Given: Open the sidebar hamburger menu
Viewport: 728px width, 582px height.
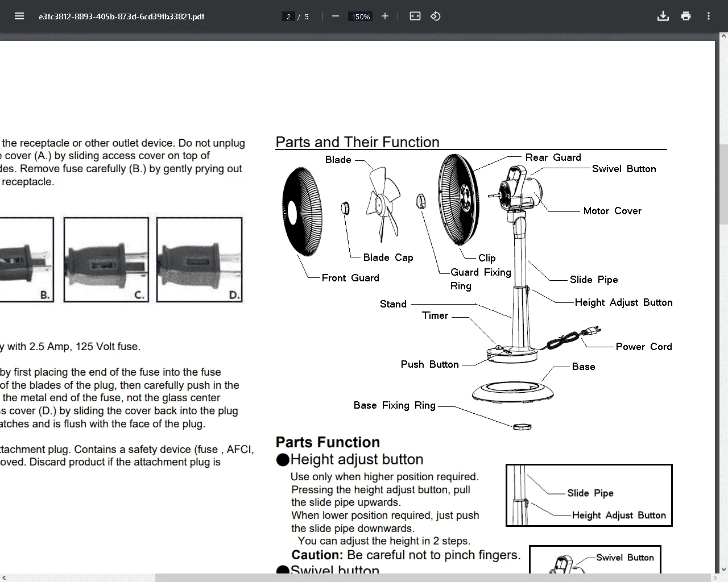Looking at the screenshot, I should 19,16.
